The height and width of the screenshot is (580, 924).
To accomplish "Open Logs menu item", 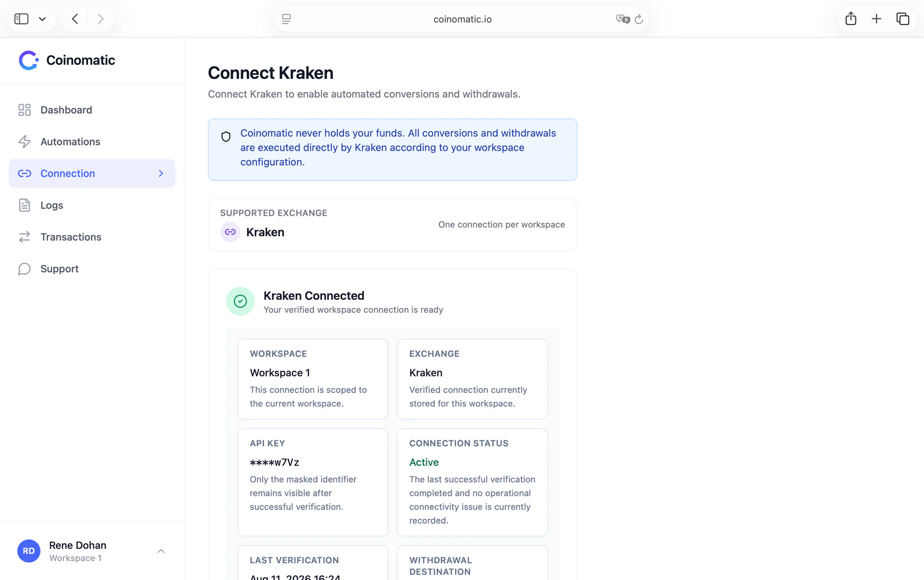I will point(92,205).
